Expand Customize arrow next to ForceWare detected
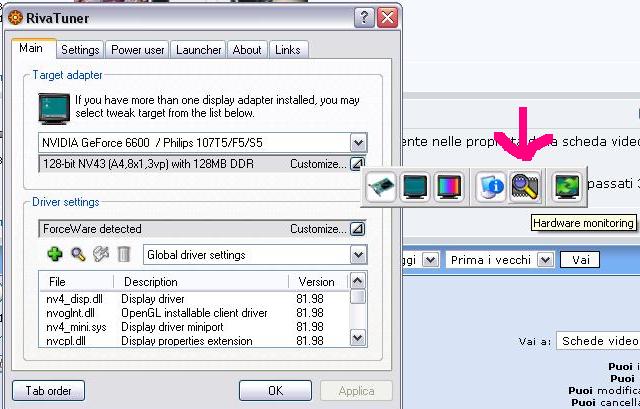The image size is (640, 409). [x=358, y=229]
